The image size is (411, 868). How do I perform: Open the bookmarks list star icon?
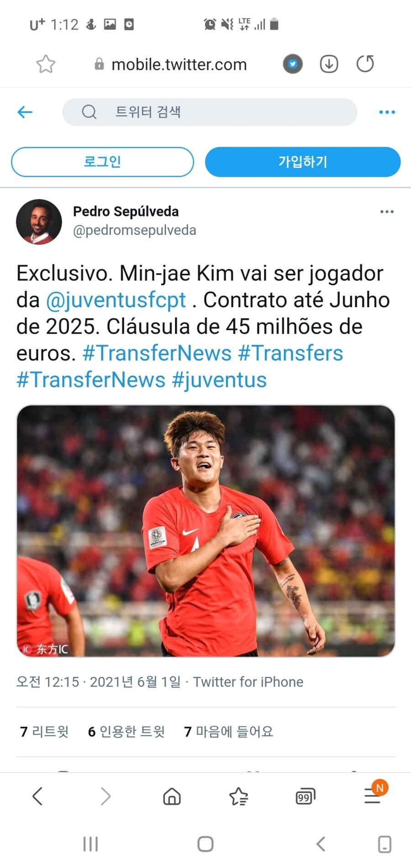(238, 796)
